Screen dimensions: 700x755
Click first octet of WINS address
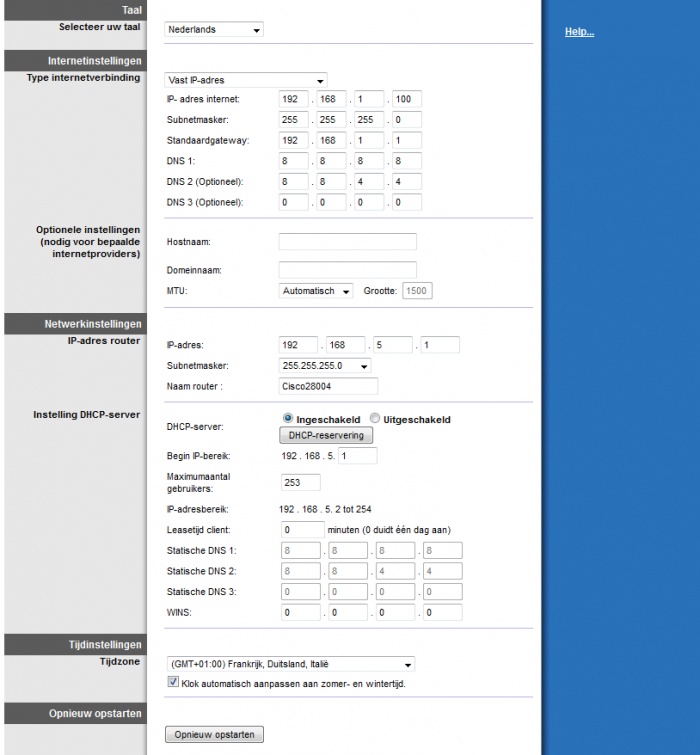(301, 612)
